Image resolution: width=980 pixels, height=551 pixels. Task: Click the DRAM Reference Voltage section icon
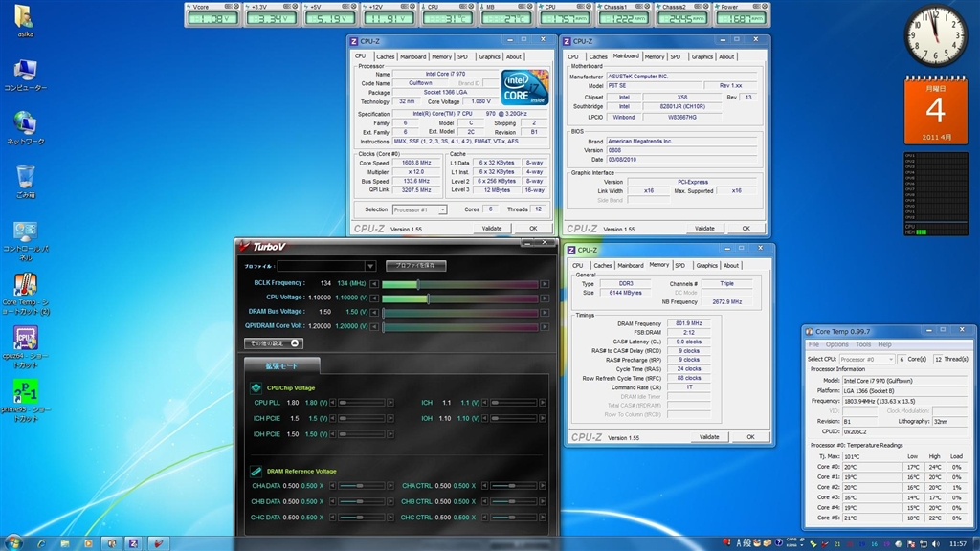click(256, 471)
